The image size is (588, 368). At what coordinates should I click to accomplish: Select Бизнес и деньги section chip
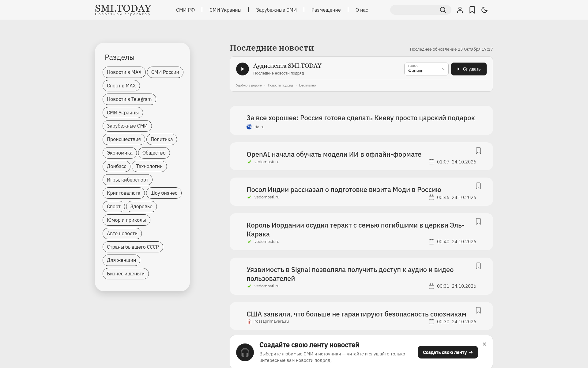(x=126, y=274)
